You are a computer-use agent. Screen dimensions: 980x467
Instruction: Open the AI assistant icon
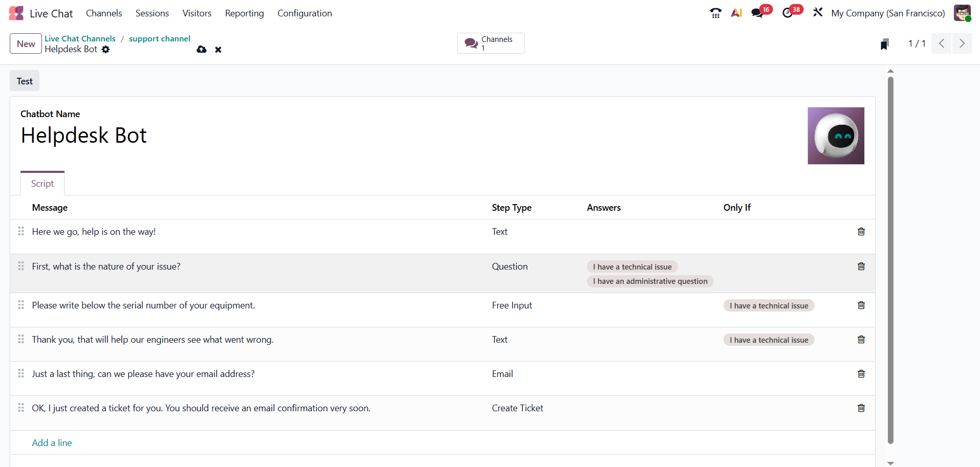click(x=736, y=13)
